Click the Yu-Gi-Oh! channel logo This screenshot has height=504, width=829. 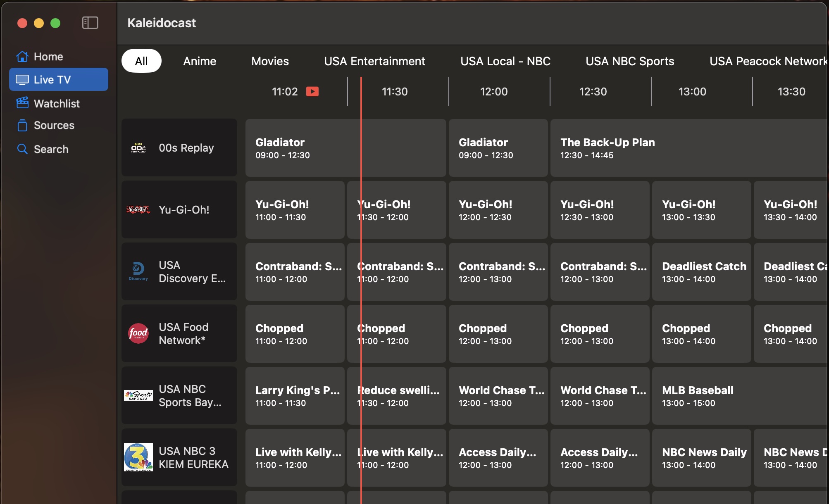click(138, 210)
